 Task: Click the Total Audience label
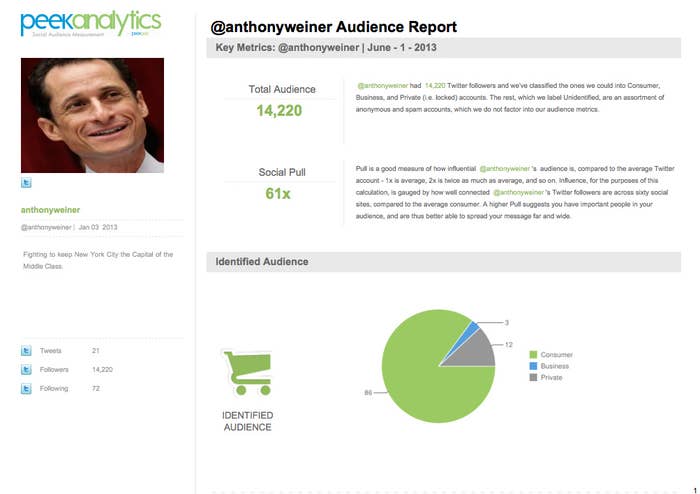click(282, 89)
